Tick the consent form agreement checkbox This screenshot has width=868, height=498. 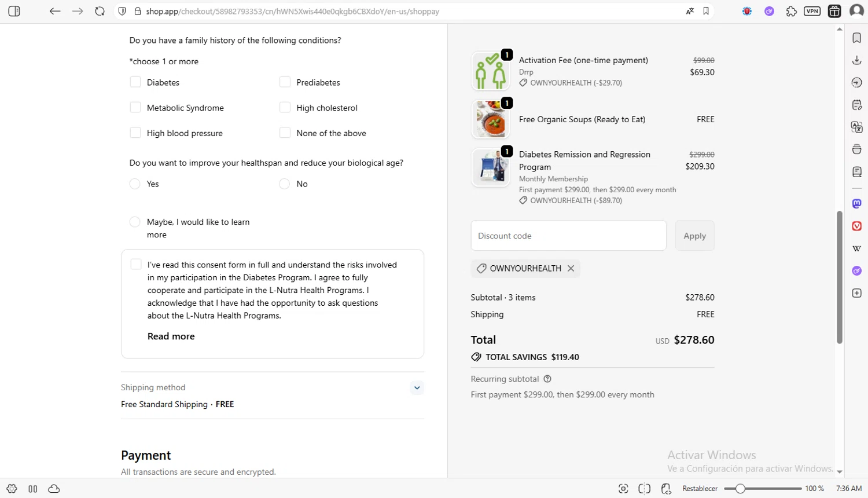tap(136, 265)
